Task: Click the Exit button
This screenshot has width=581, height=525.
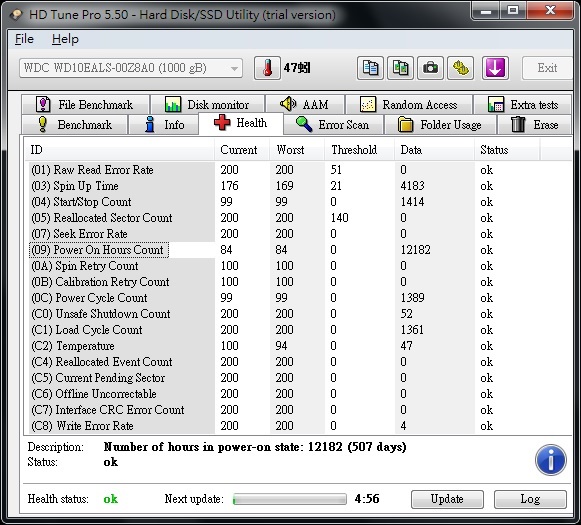Action: click(547, 68)
